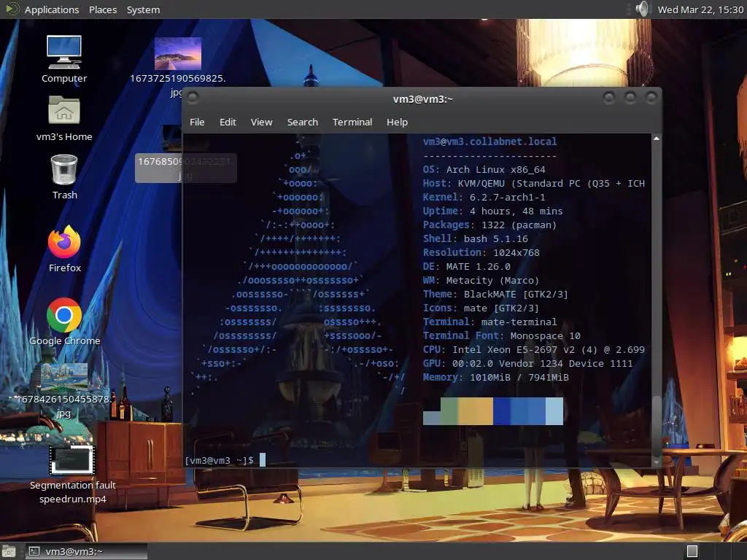Viewport: 747px width, 560px height.
Task: Click the Icons: mate [GTK2/3] line
Action: 481,308
